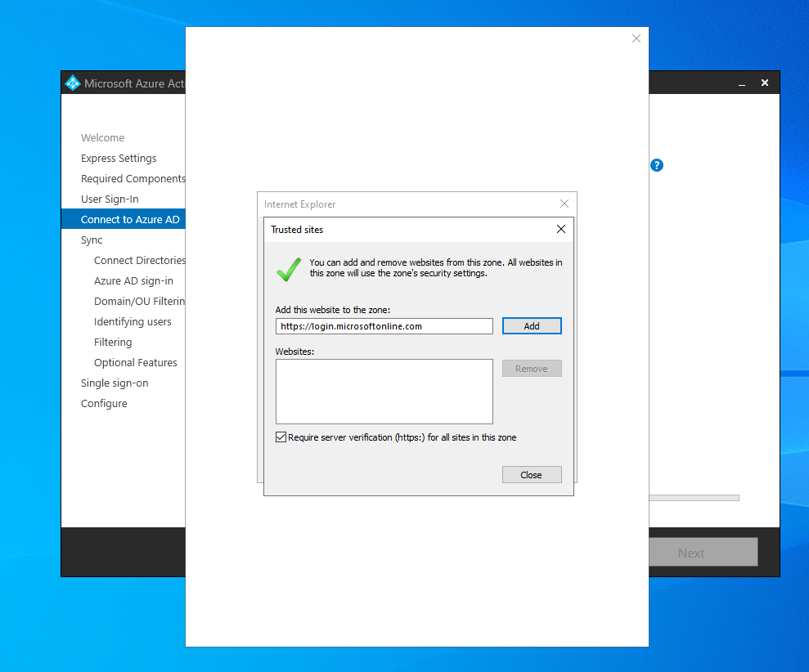
Task: Select the User Sign-In step
Action: 110,199
